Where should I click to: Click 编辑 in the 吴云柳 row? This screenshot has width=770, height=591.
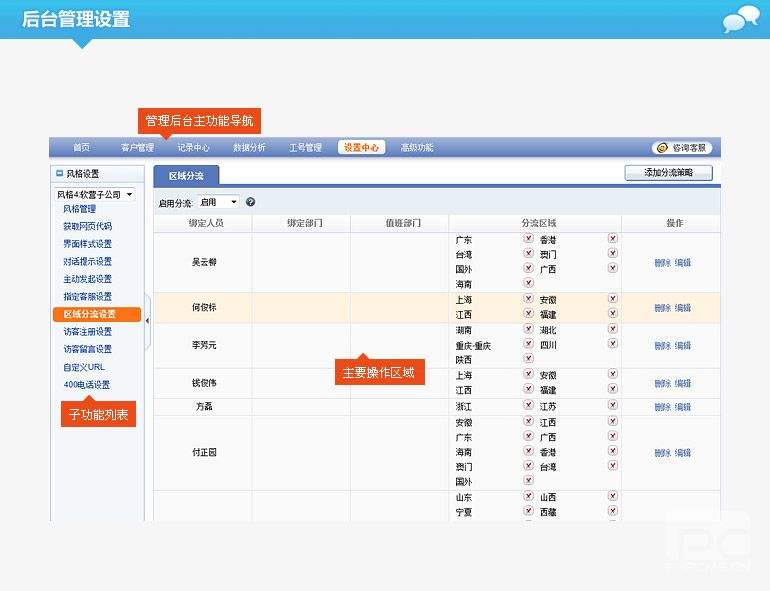[x=683, y=263]
